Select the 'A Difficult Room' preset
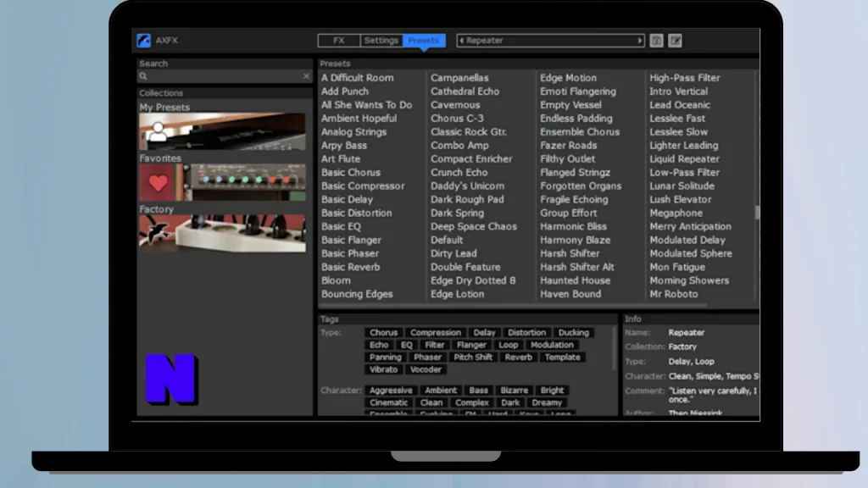The image size is (868, 488). tap(358, 78)
